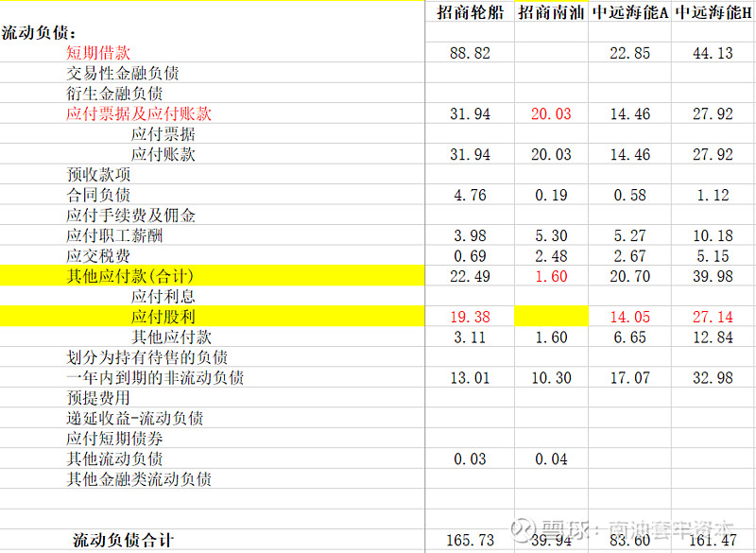Select the 1.12 cell in 合同负债 row
Screen dimensions: 756x553
click(713, 195)
